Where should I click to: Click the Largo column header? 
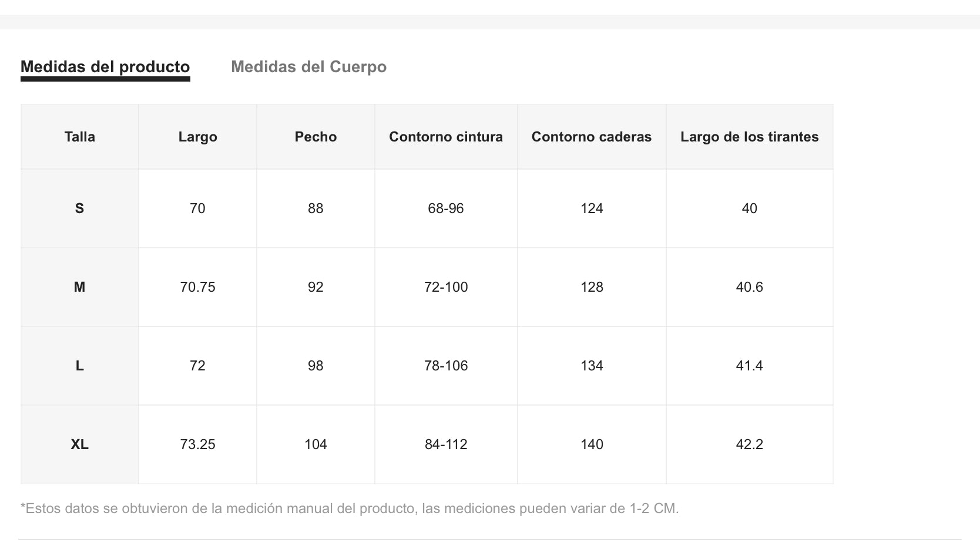click(x=197, y=137)
